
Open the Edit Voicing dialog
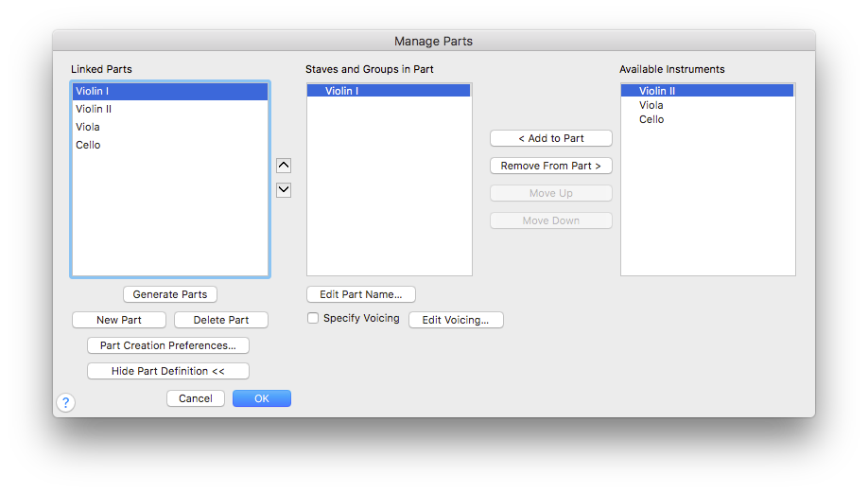456,320
